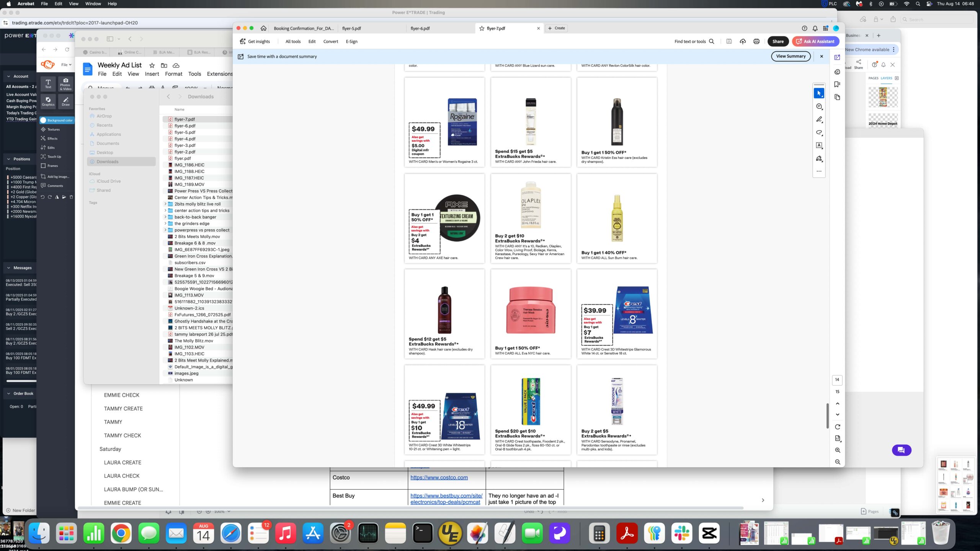Click the Ask AI Assistant button
The width and height of the screenshot is (980, 551).
pyautogui.click(x=815, y=41)
